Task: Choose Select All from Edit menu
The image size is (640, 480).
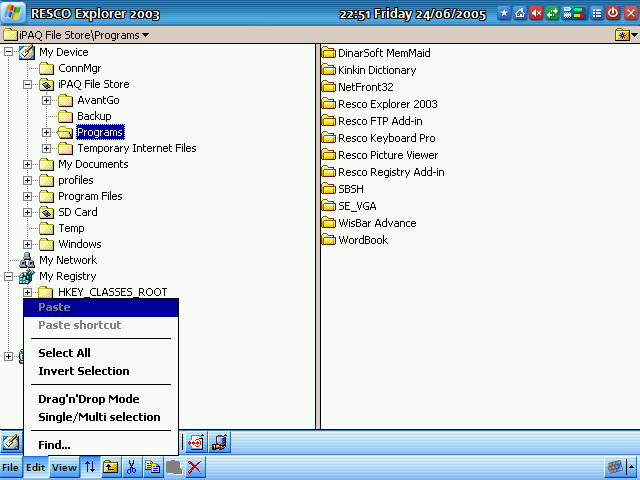Action: (101, 353)
